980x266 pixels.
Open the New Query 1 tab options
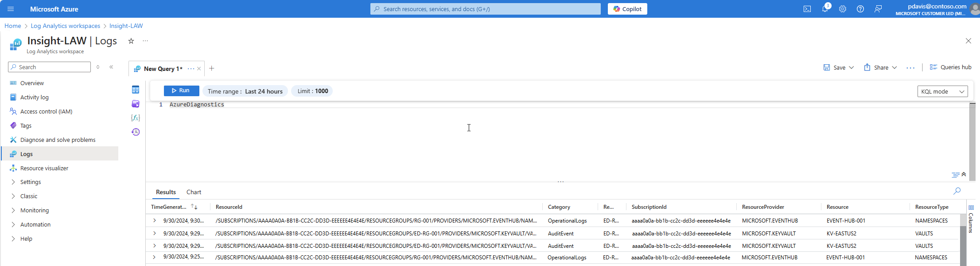tap(191, 69)
